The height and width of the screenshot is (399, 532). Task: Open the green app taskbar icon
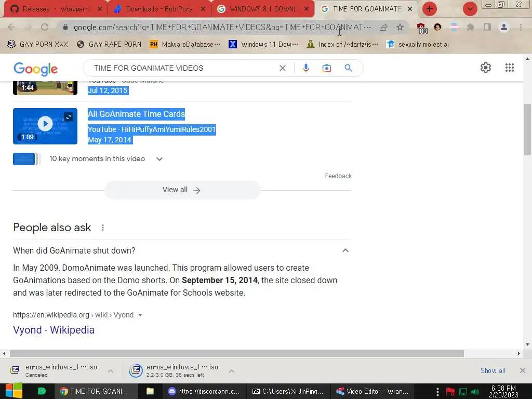[42, 391]
